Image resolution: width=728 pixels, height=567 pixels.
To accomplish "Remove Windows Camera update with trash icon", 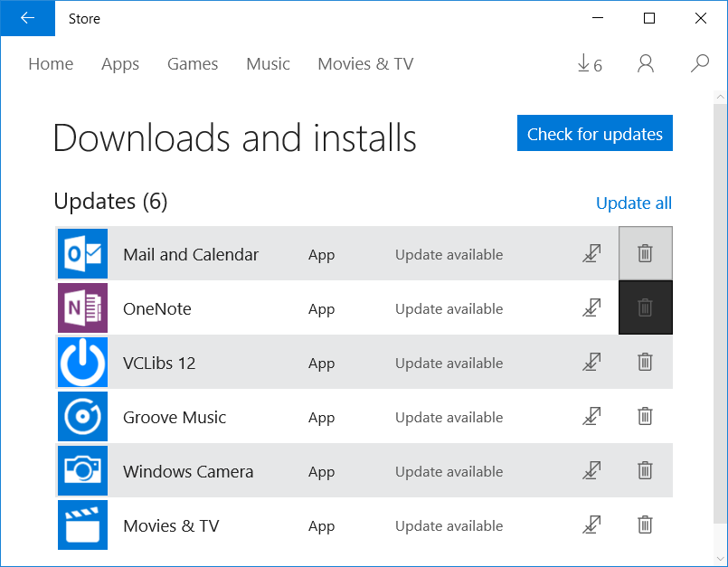I will pyautogui.click(x=645, y=470).
